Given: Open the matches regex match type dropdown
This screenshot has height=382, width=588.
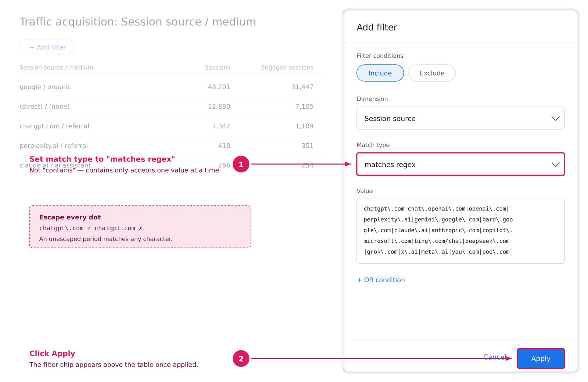Looking at the screenshot, I should pyautogui.click(x=460, y=164).
